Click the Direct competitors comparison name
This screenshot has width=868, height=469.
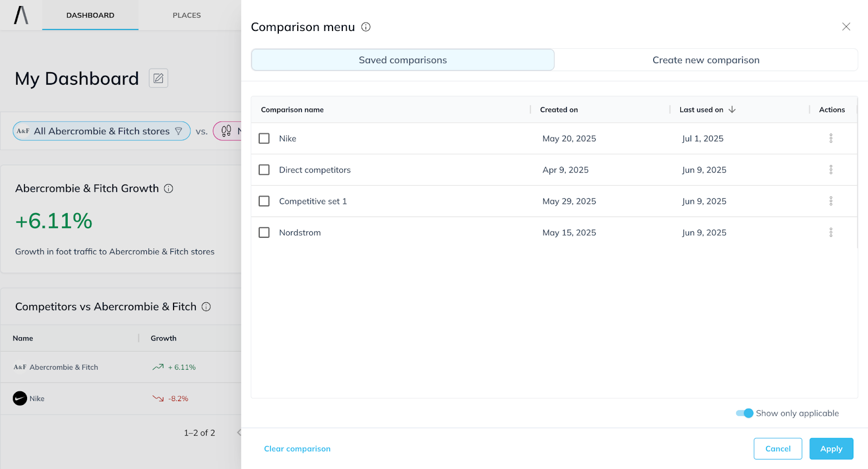tap(315, 170)
